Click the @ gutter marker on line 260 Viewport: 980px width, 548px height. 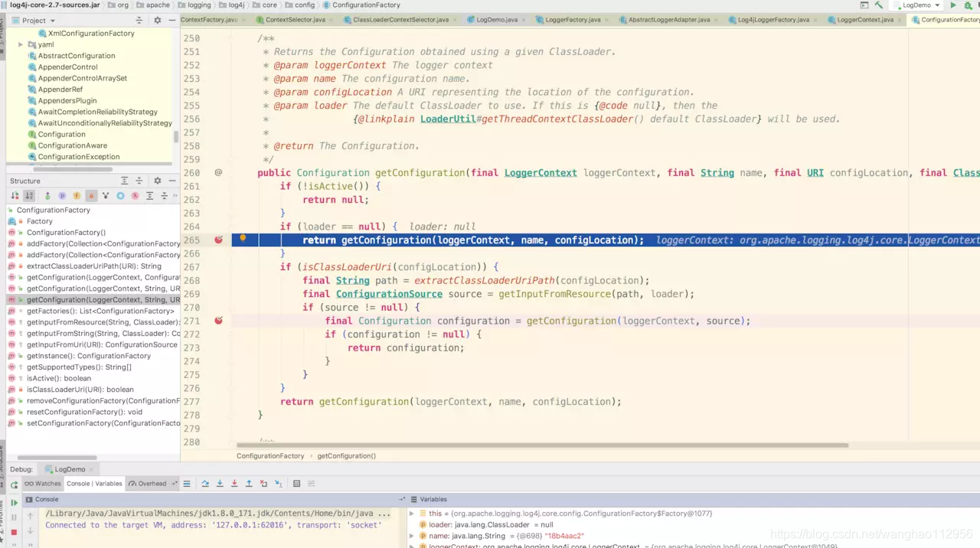(x=218, y=173)
